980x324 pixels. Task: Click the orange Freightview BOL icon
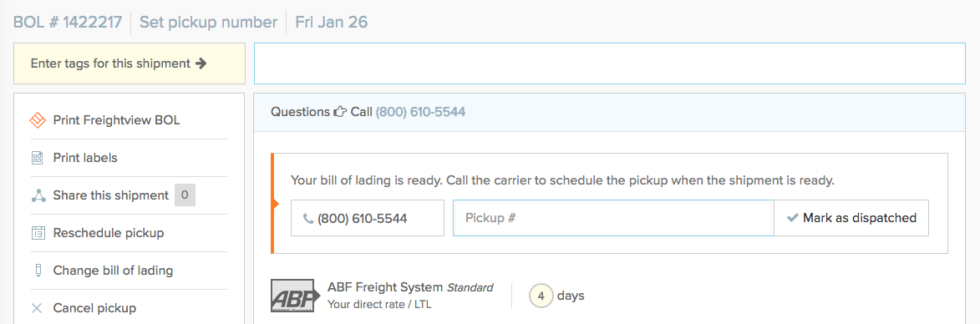(38, 120)
